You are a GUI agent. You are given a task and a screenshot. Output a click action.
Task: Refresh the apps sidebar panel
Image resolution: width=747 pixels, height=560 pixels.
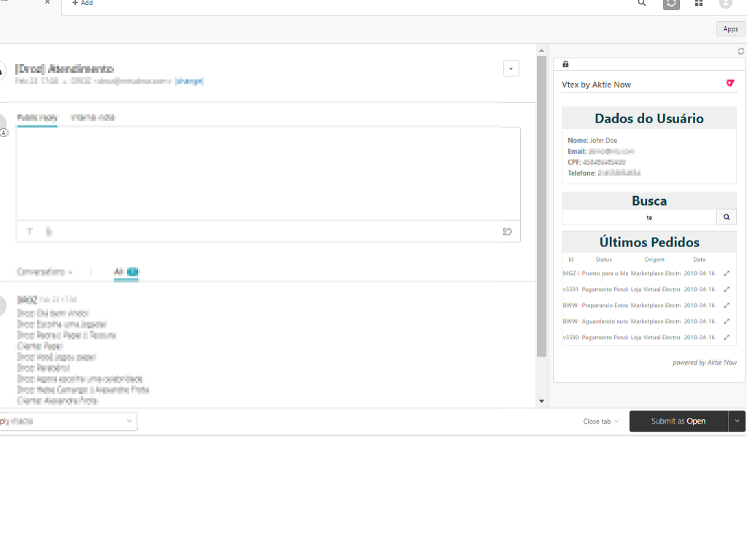coord(741,51)
